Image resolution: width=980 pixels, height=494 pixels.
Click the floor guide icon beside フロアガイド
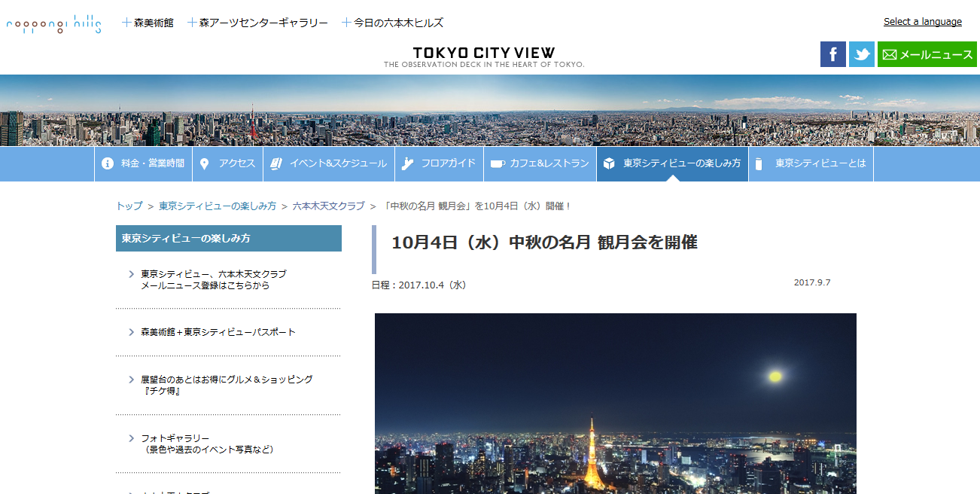[x=407, y=163]
